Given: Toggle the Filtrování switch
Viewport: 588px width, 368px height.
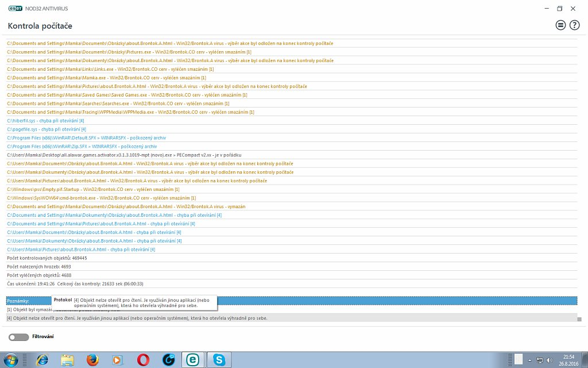Looking at the screenshot, I should click(19, 337).
